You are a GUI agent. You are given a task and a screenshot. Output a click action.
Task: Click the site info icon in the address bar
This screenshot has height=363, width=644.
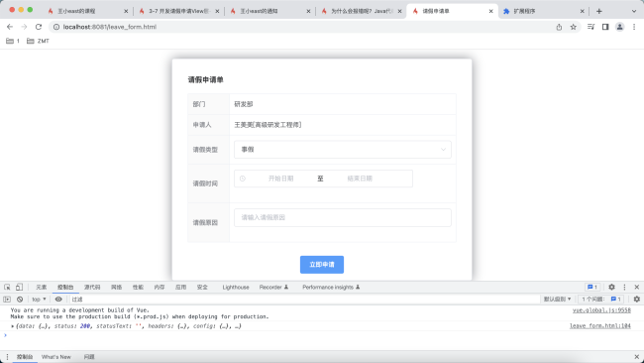pos(56,27)
